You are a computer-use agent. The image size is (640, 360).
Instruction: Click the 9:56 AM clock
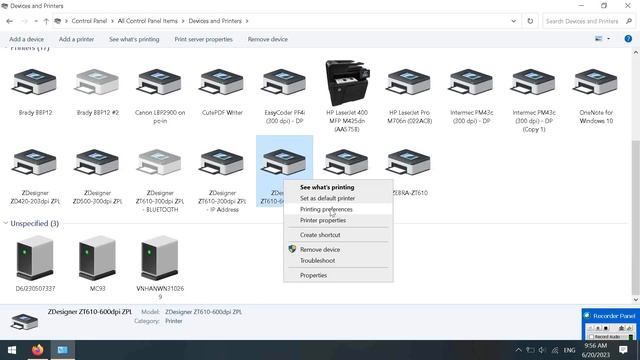pyautogui.click(x=596, y=345)
